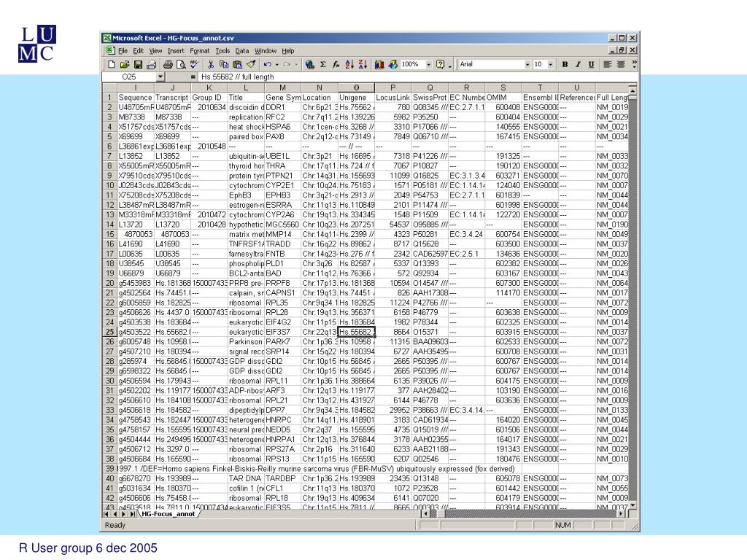Image resolution: width=747 pixels, height=560 pixels.
Task: Toggle Bold formatting
Action: pyautogui.click(x=565, y=64)
